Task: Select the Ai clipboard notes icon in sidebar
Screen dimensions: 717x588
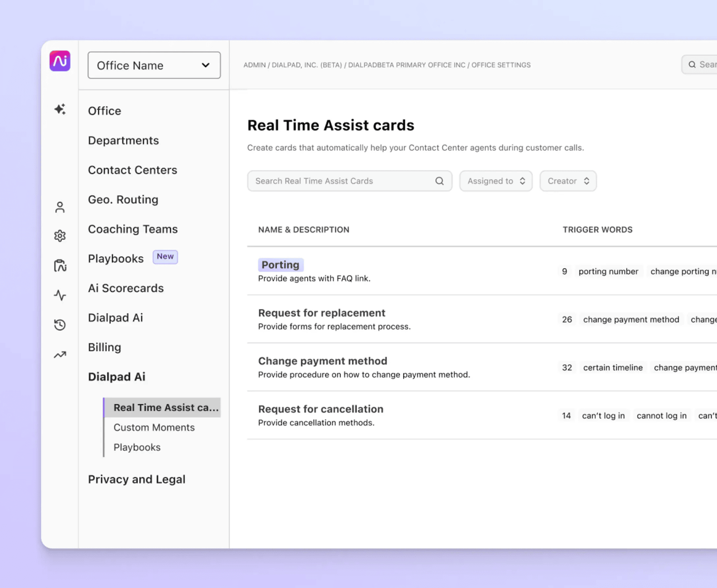Action: 60,265
